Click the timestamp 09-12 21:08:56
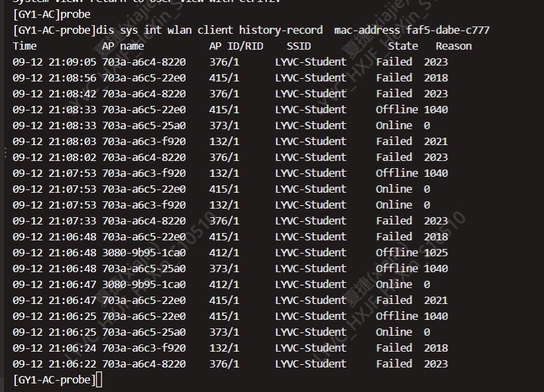Viewport: 544px width, 392px height. 54,78
